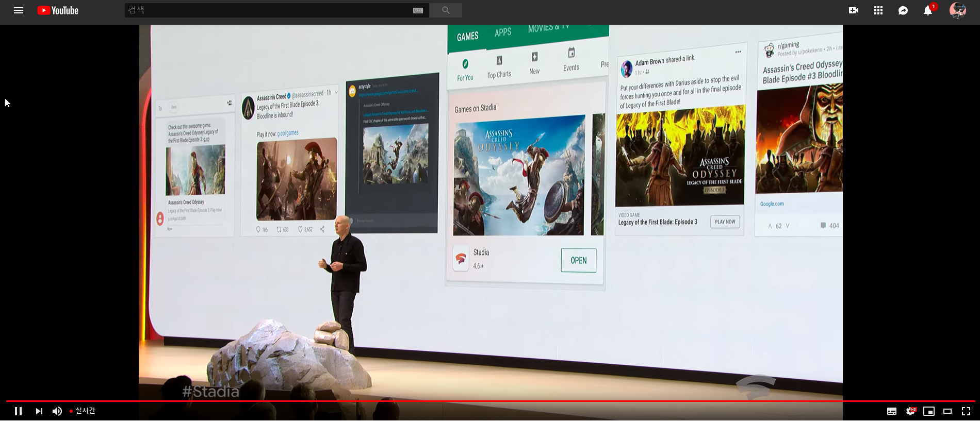
Task: Open the account avatar menu
Action: tap(958, 10)
